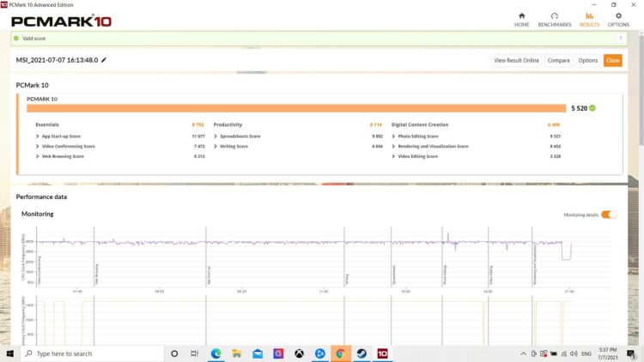This screenshot has width=644, height=362.
Task: Open the notification center icon
Action: pos(631,353)
